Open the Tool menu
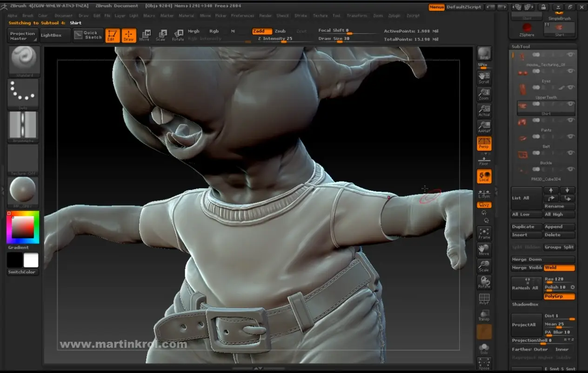This screenshot has height=373, width=588. point(336,15)
